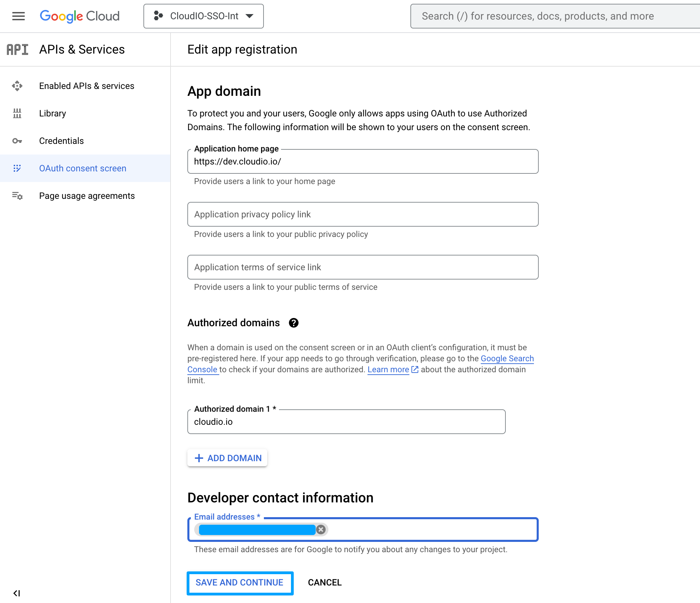Click the Enabled APIs & services icon

(17, 86)
